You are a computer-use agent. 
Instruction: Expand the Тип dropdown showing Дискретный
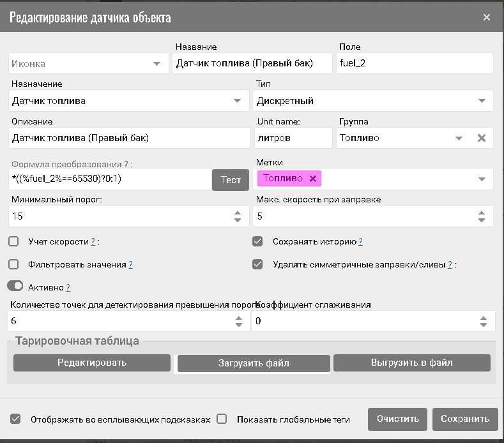[373, 101]
